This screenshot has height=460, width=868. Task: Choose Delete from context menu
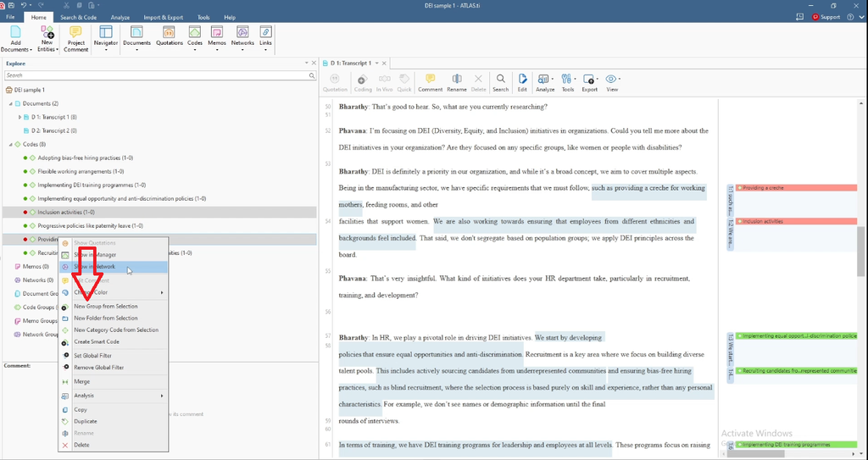pos(114,445)
